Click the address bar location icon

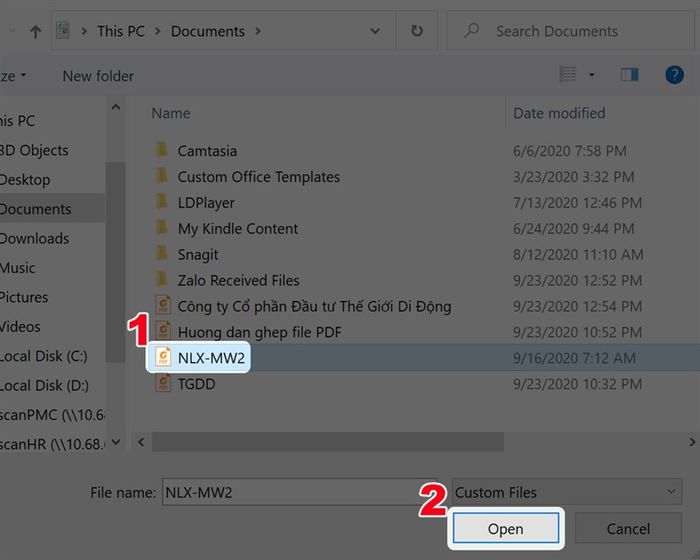coord(62,31)
